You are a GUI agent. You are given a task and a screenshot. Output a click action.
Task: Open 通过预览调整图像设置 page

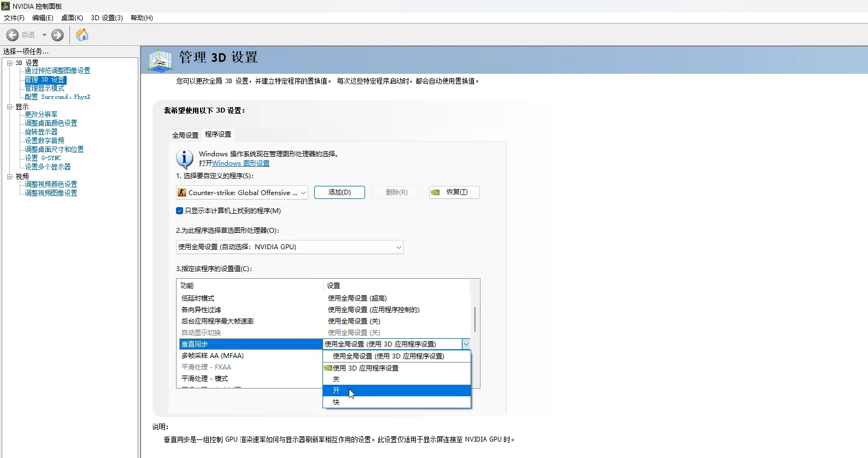point(57,71)
